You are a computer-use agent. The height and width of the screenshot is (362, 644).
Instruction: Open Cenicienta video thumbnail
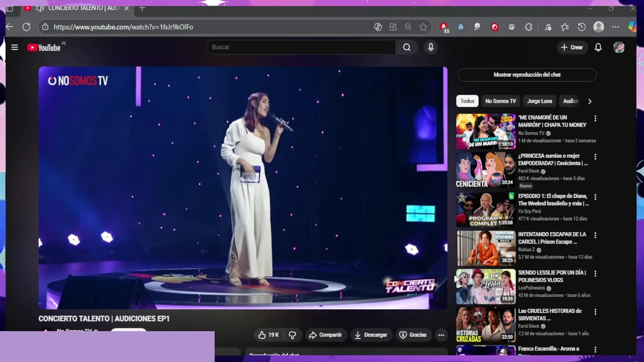coord(486,170)
